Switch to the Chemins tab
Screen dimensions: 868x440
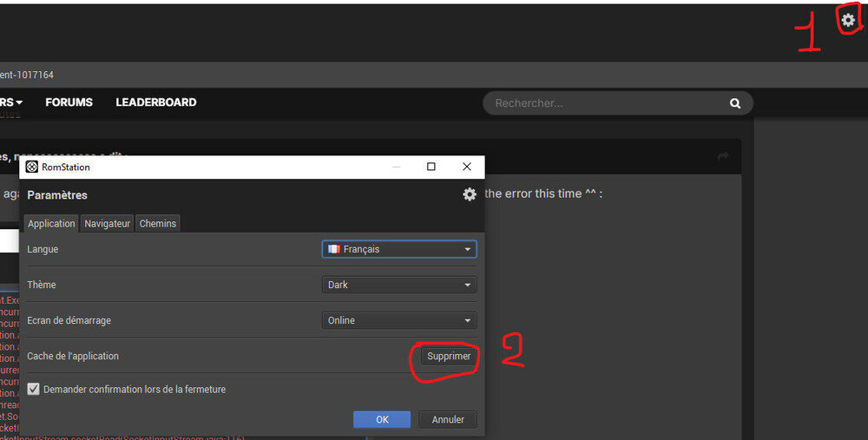point(158,224)
